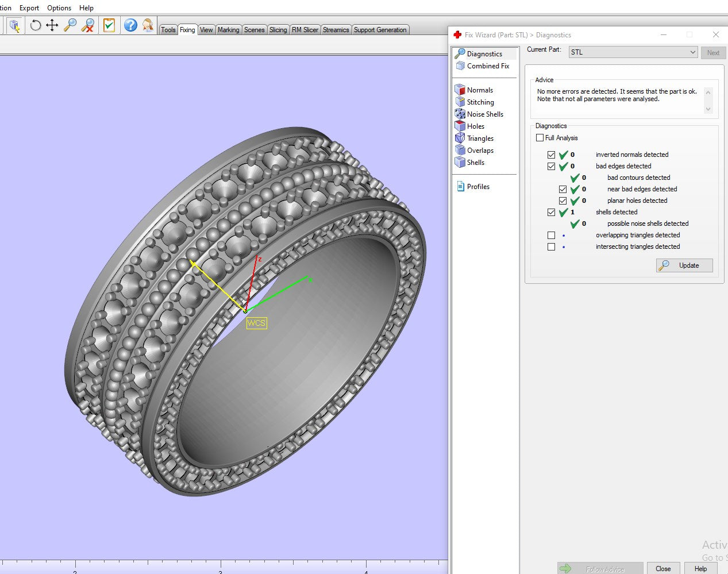Uncheck inverted normals detected checkbox

(x=552, y=155)
